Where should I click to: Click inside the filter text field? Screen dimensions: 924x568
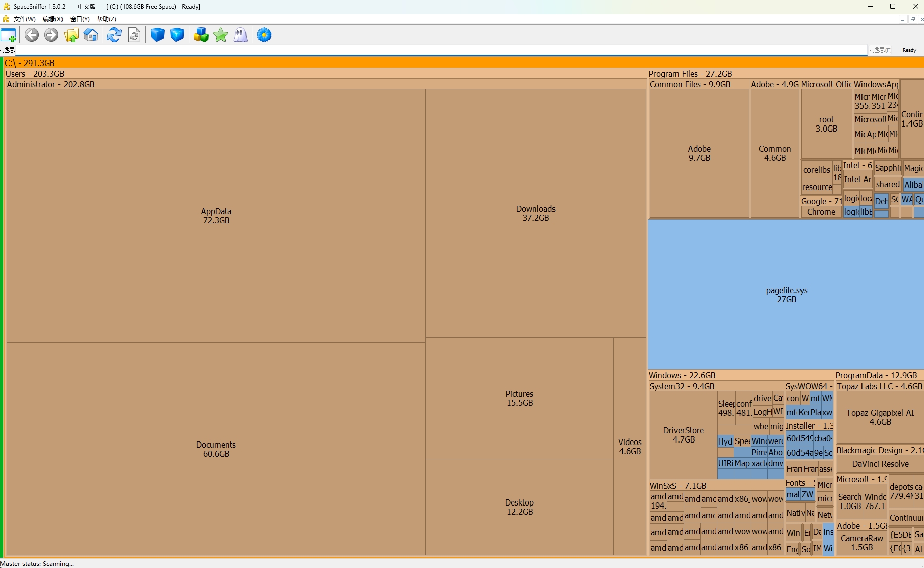pyautogui.click(x=439, y=50)
